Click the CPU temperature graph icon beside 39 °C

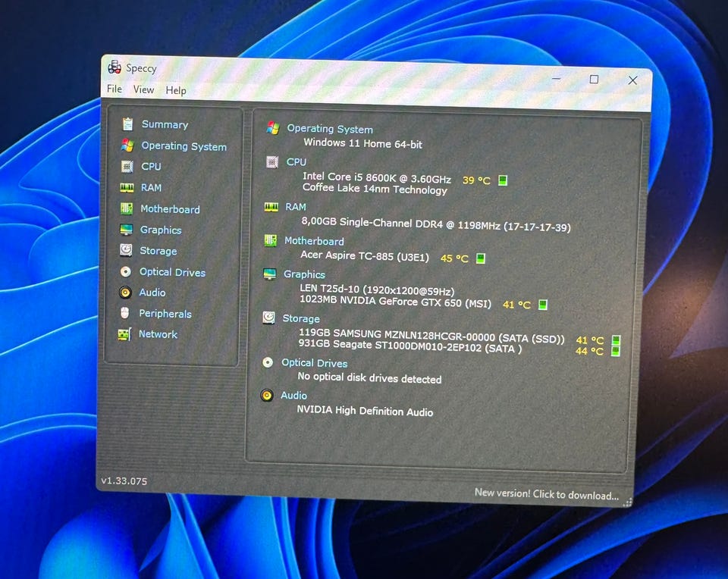[x=503, y=180]
